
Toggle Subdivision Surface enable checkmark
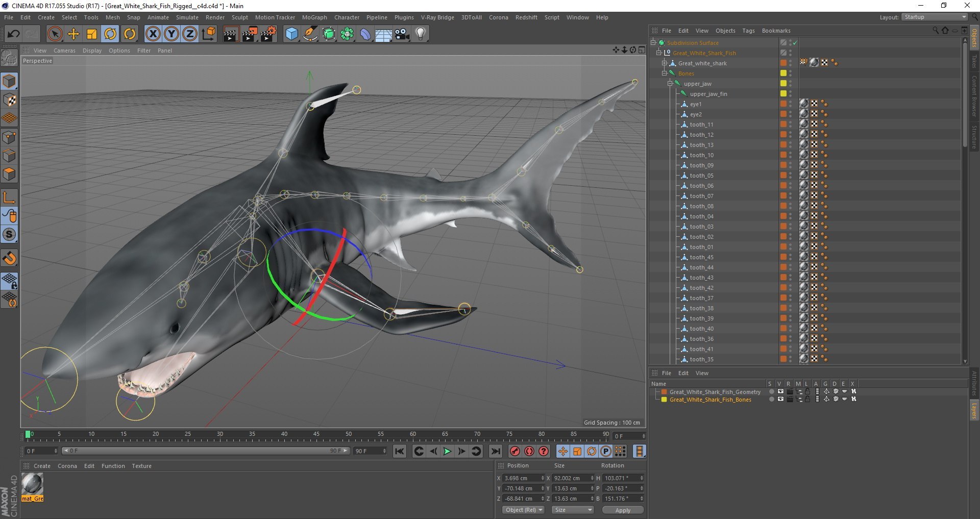795,43
